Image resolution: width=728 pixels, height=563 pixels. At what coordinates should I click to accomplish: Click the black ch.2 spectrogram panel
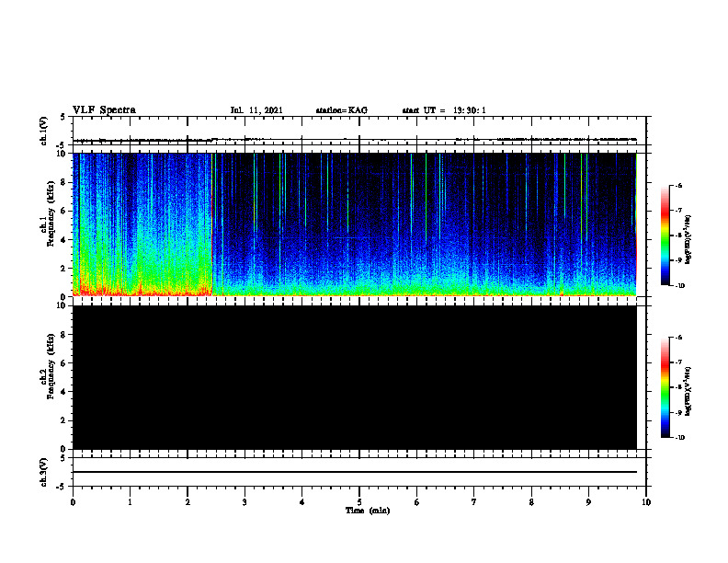(x=355, y=377)
